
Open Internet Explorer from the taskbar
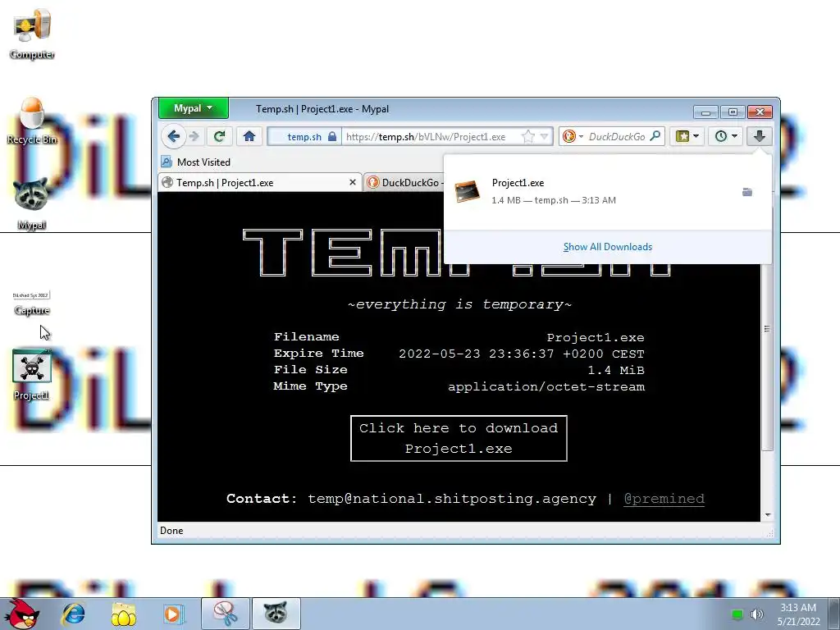point(73,614)
